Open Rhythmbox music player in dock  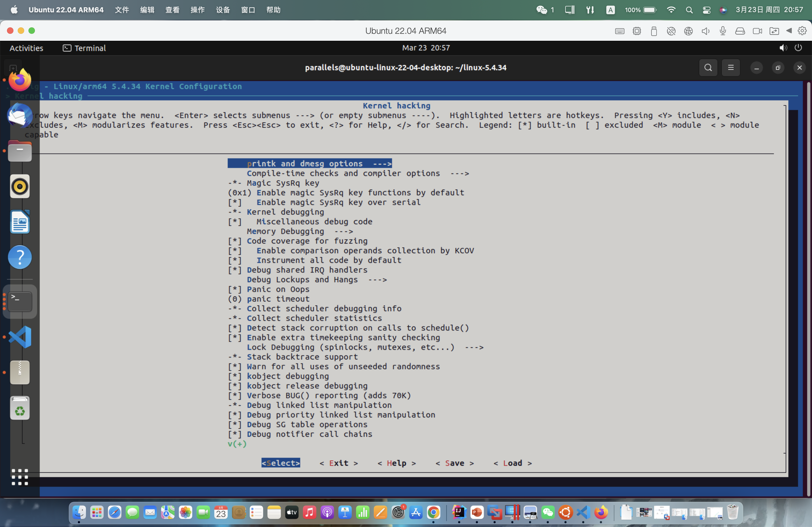coord(20,186)
